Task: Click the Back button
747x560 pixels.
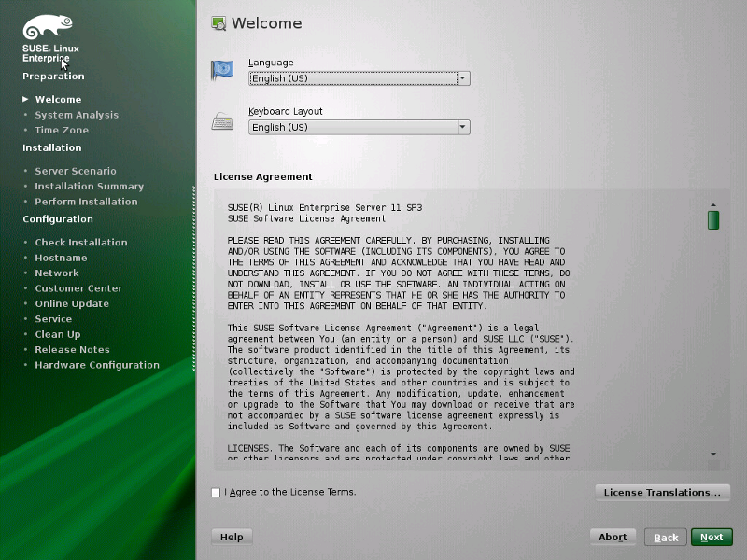Action: (x=666, y=537)
